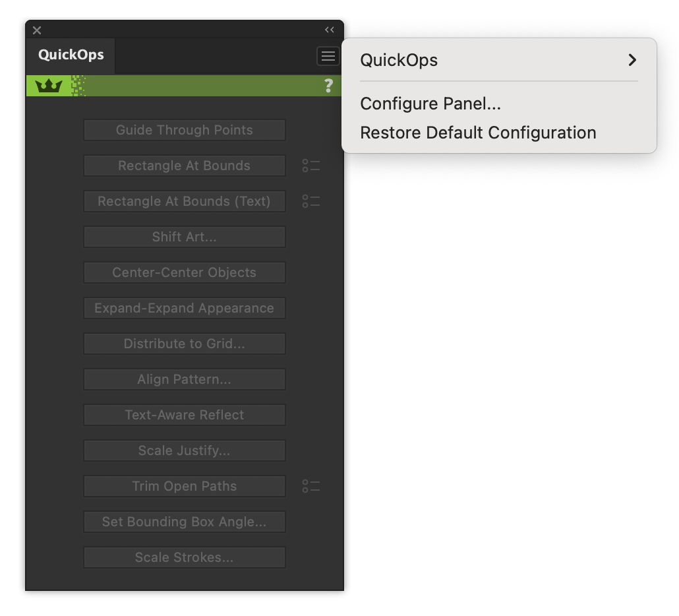Image resolution: width=679 pixels, height=616 pixels.
Task: Run Text-Aware Reflect
Action: tap(185, 415)
